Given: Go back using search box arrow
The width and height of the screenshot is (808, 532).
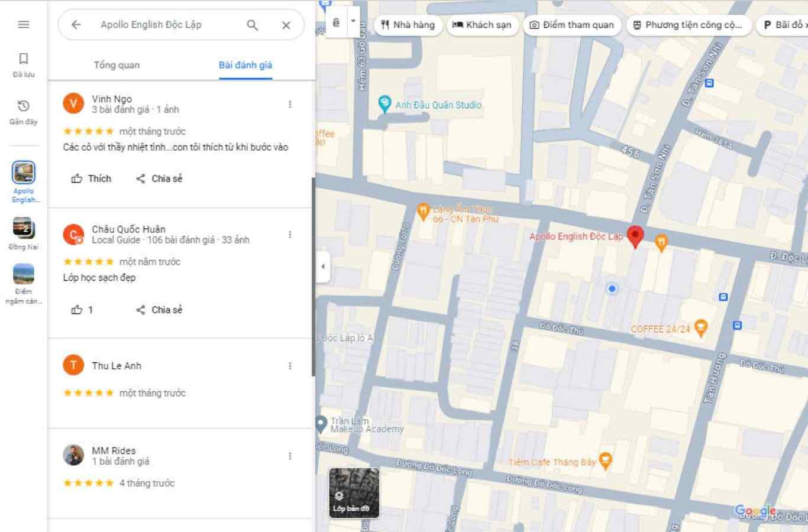Looking at the screenshot, I should pos(76,25).
